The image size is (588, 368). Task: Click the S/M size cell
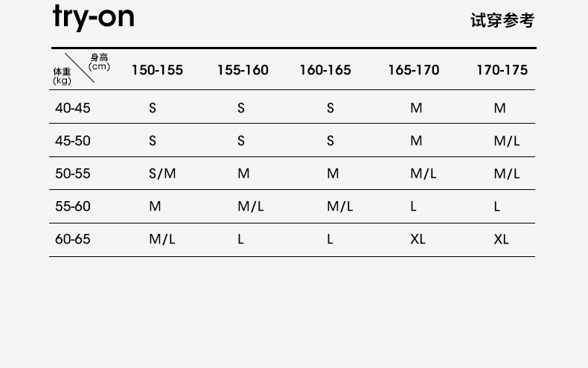[x=162, y=174]
